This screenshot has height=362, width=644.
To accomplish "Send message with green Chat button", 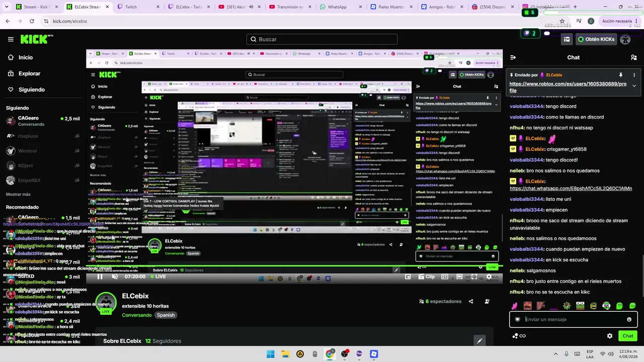I will (628, 336).
